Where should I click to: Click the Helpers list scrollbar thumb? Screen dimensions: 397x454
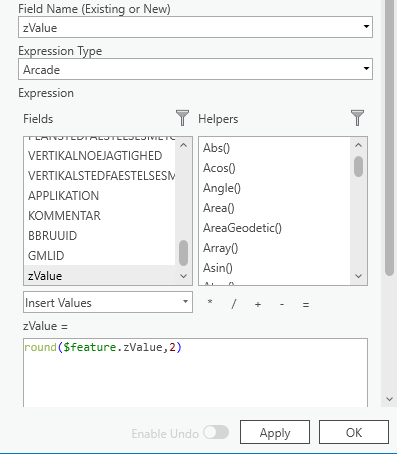[x=358, y=166]
